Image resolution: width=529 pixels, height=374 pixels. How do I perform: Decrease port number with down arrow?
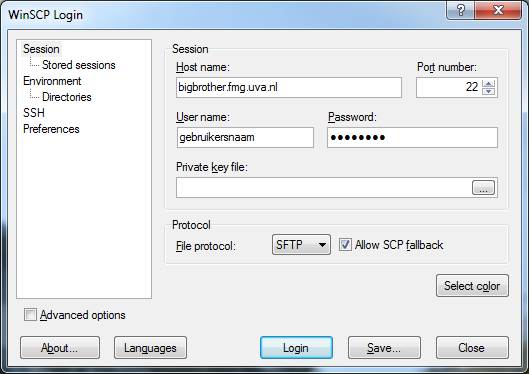coord(489,91)
